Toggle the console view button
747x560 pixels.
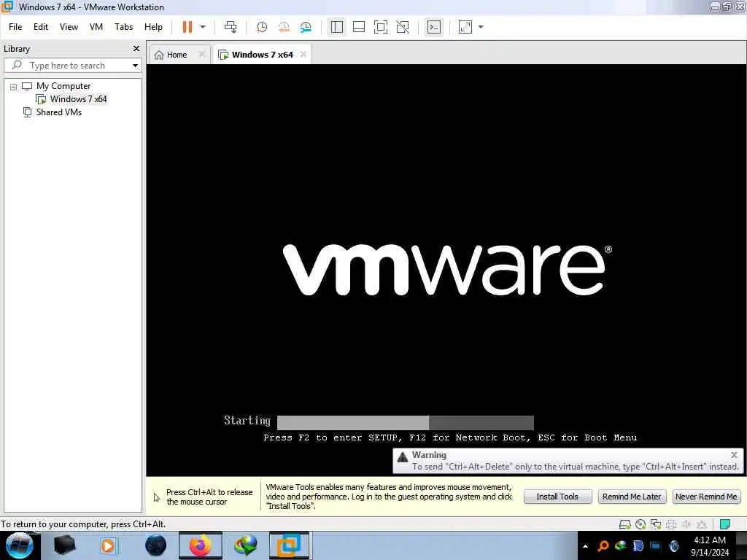(x=434, y=27)
